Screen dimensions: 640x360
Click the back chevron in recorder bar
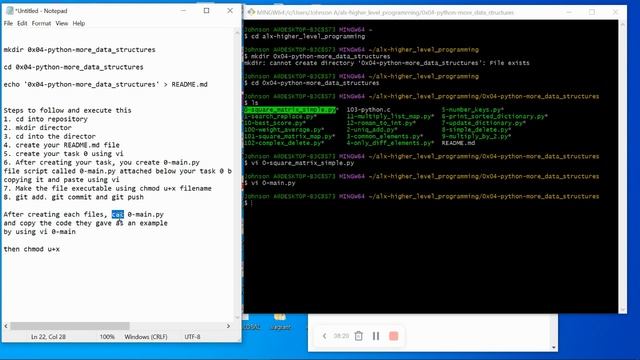pos(324,336)
